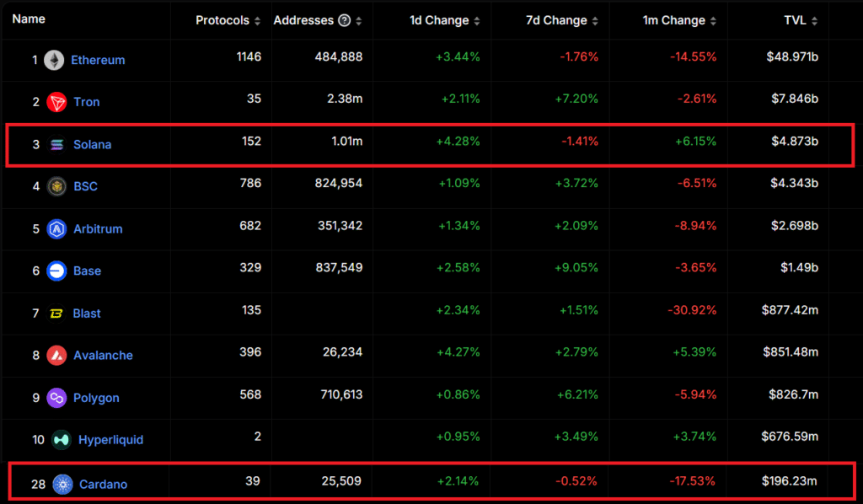Image resolution: width=863 pixels, height=504 pixels.
Task: Click the red Tron logo icon
Action: [x=56, y=102]
